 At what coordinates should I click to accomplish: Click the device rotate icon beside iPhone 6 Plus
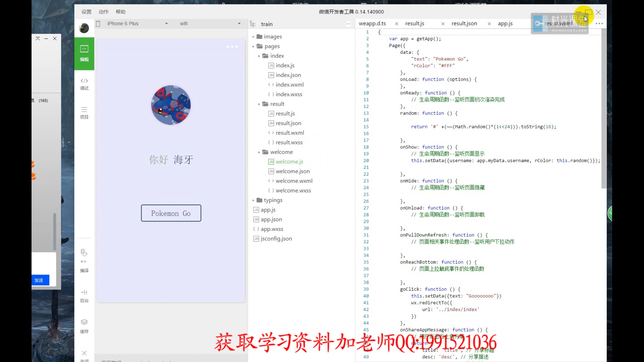pos(98,24)
